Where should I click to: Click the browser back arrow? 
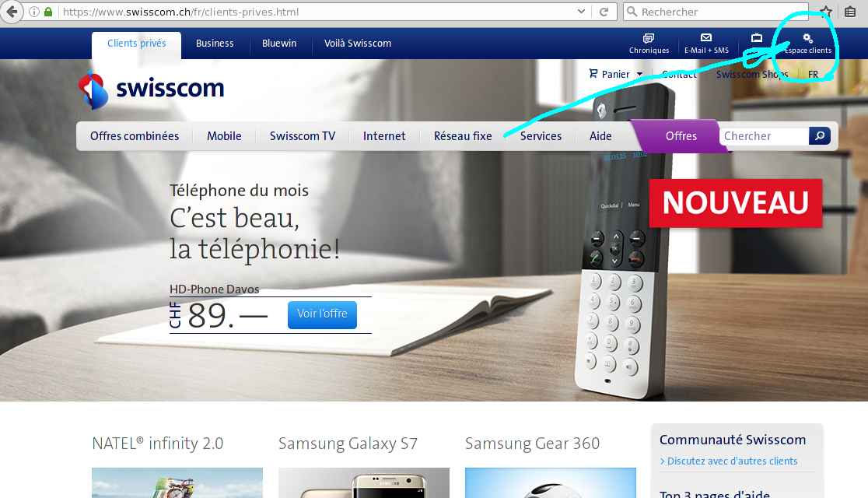tap(12, 12)
